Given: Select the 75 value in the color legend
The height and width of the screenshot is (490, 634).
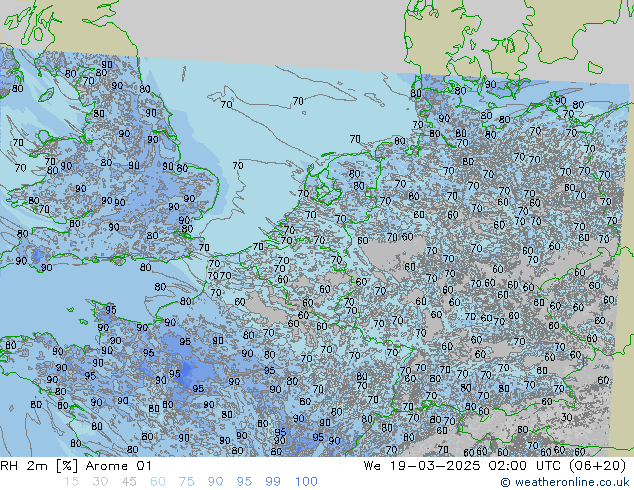Looking at the screenshot, I should (186, 482).
